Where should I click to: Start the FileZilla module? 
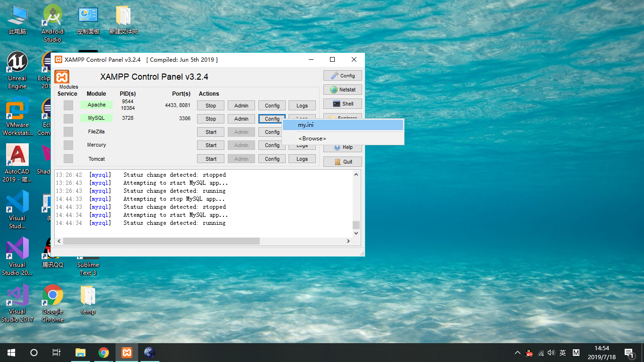[x=210, y=132]
